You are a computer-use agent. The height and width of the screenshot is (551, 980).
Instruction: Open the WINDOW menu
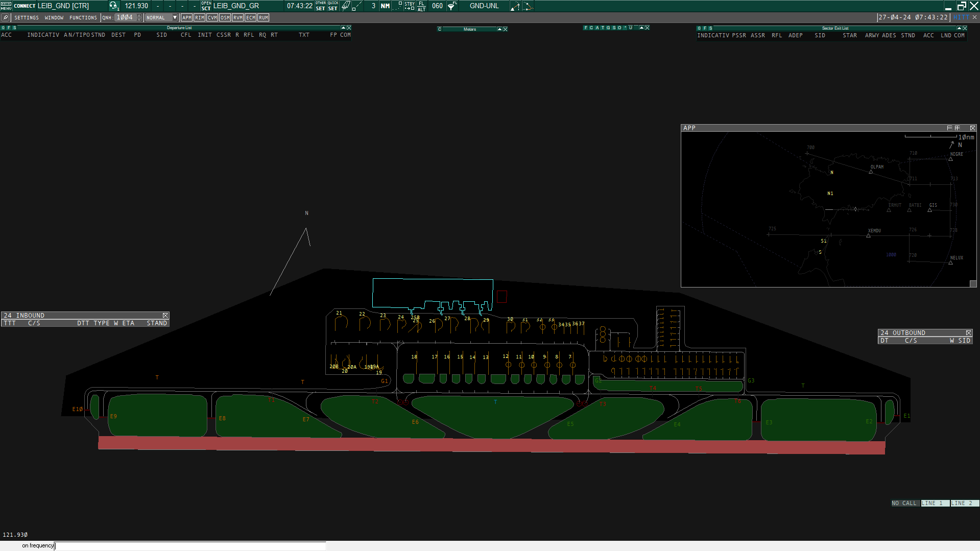click(54, 18)
